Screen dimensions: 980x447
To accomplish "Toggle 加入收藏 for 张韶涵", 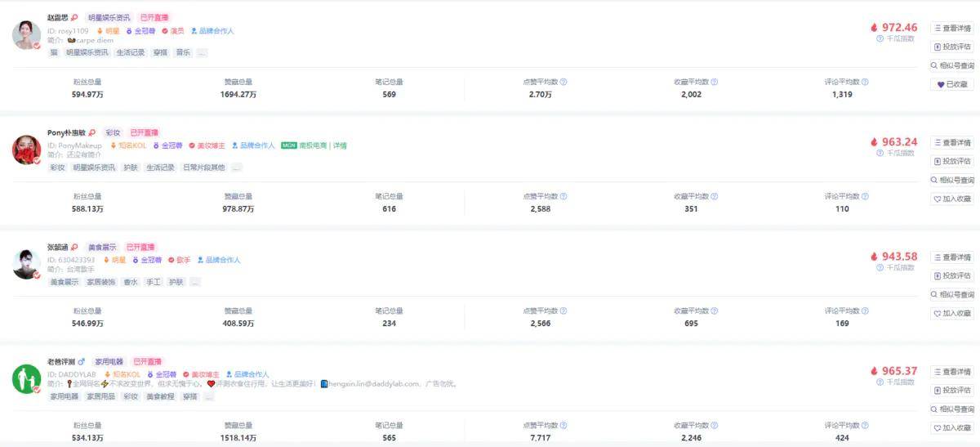I will pos(951,313).
